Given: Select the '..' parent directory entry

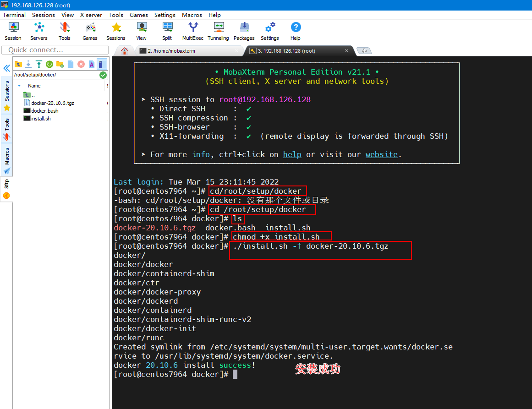Looking at the screenshot, I should [x=29, y=95].
